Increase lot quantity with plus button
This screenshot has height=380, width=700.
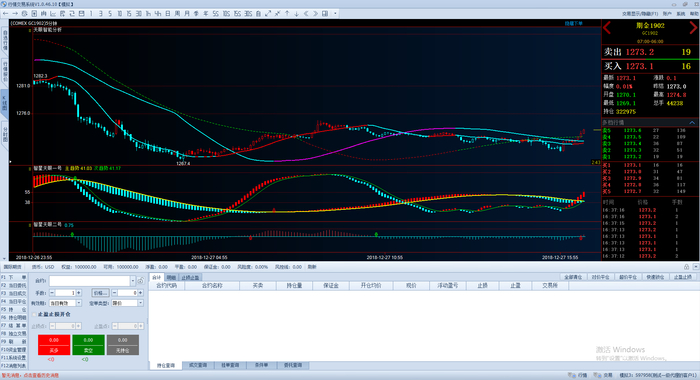(79, 293)
